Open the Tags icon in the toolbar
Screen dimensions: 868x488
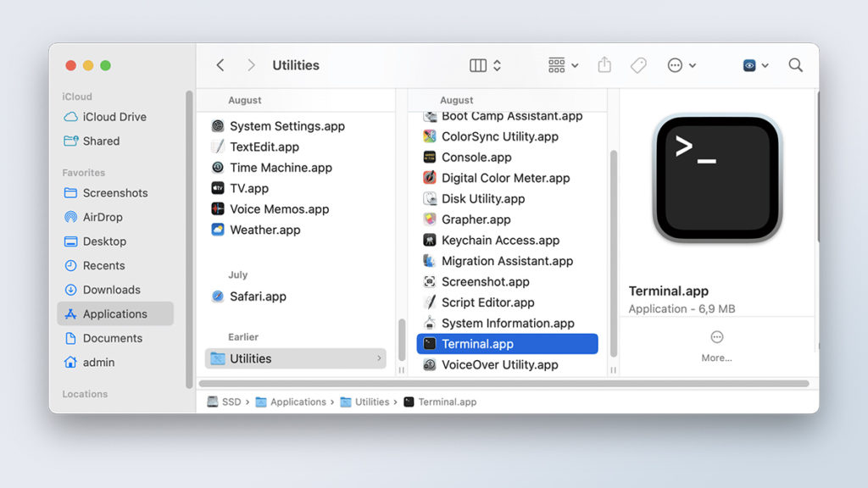(638, 64)
